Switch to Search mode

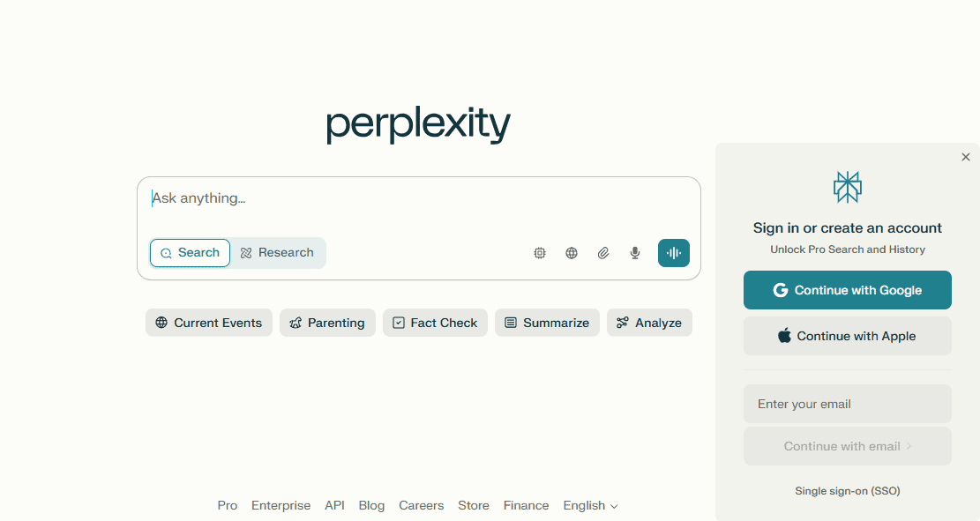click(190, 253)
